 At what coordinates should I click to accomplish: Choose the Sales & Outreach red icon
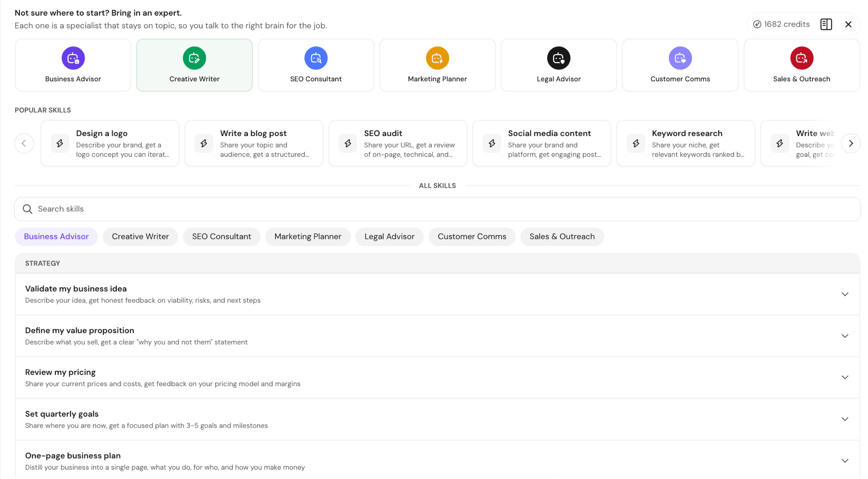tap(801, 58)
